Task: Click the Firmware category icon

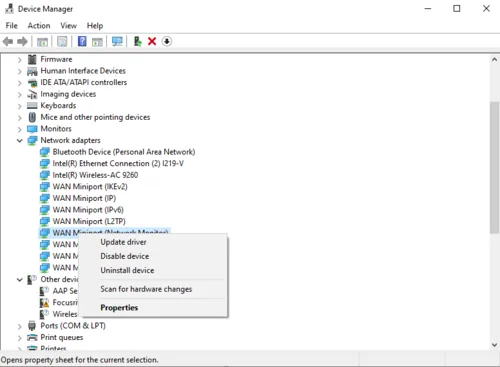Action: (32, 59)
